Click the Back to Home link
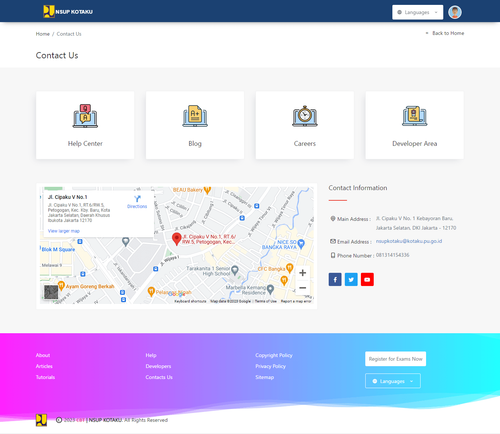This screenshot has width=500, height=434. (x=445, y=33)
